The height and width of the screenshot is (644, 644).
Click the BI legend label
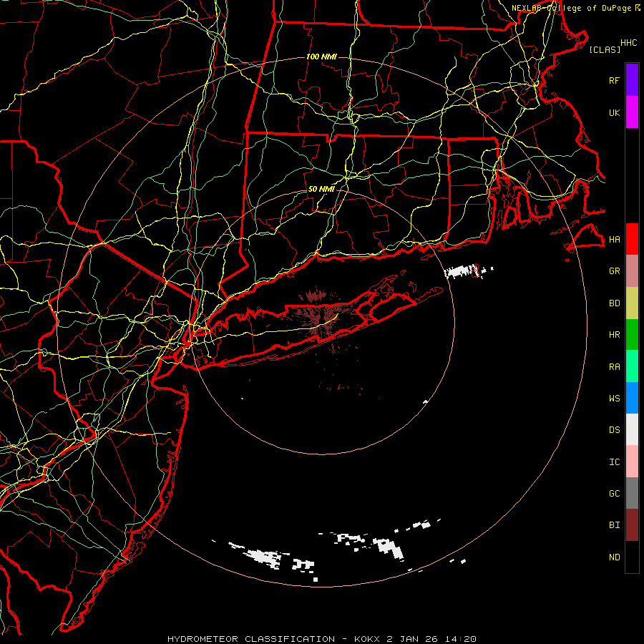tap(615, 525)
